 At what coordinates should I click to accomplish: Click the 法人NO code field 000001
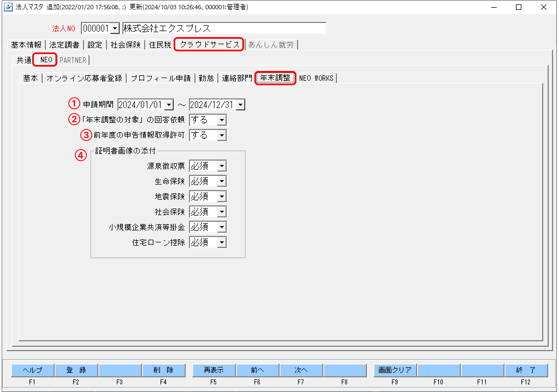click(x=96, y=28)
